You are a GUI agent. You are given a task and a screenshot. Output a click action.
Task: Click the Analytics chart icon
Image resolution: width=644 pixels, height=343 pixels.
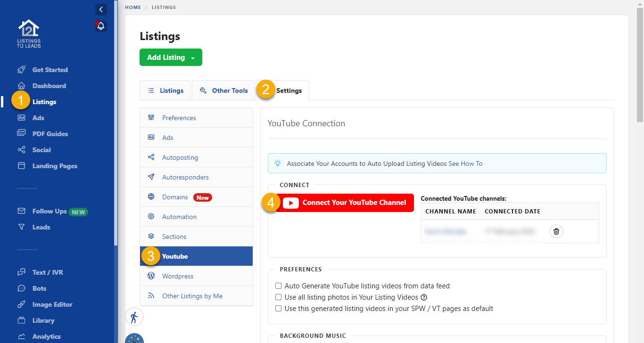21,336
